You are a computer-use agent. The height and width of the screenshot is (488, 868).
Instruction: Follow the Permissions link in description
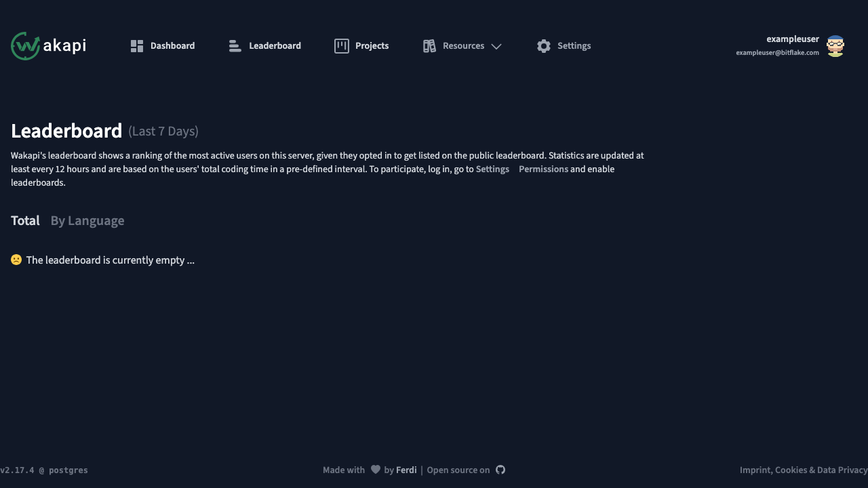(x=543, y=169)
